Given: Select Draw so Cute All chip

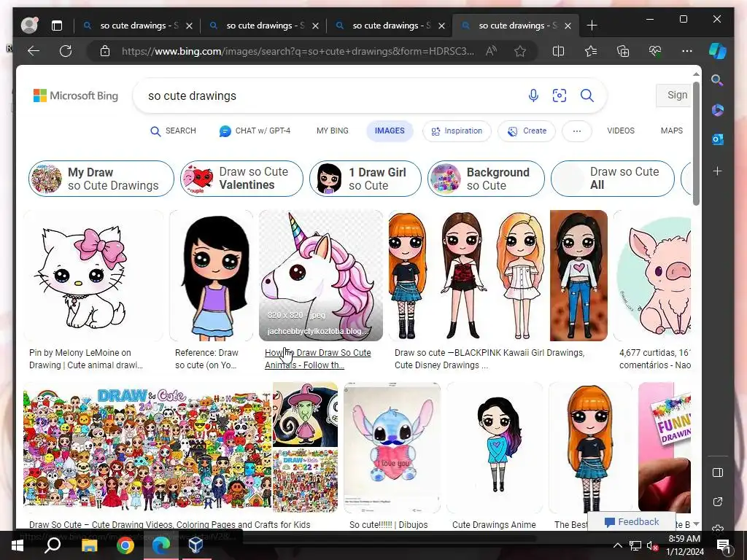Looking at the screenshot, I should [613, 179].
